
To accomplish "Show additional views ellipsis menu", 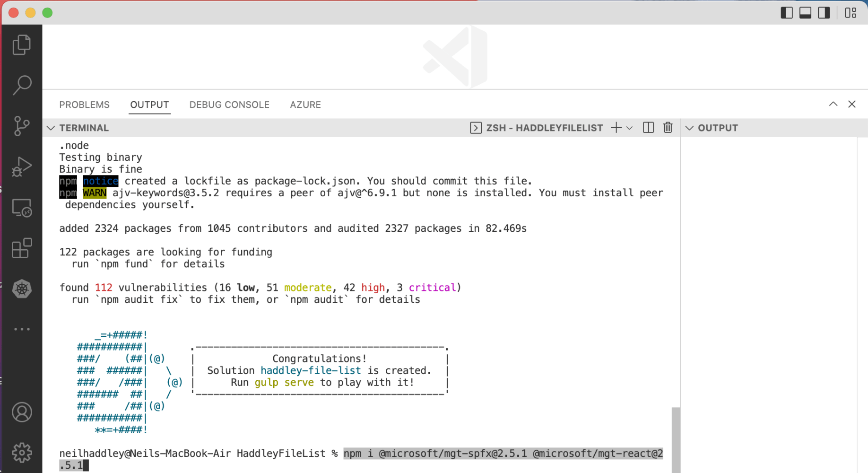I will click(22, 329).
